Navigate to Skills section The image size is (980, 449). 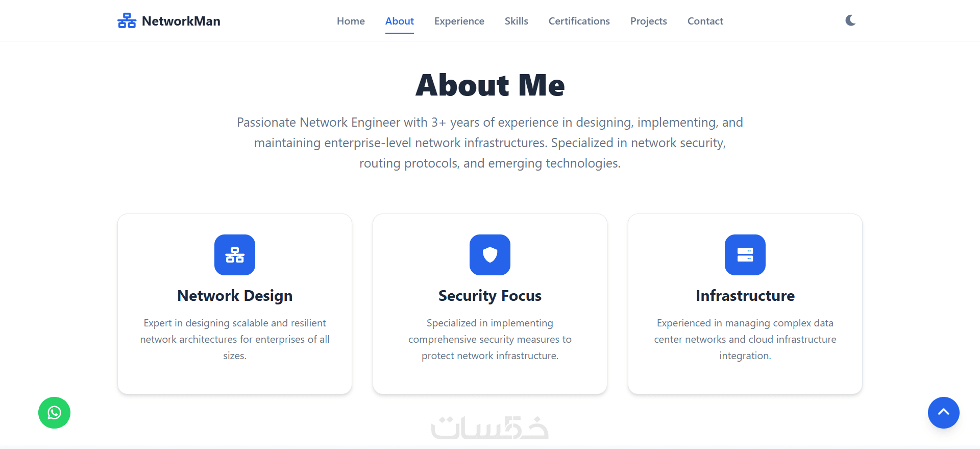tap(516, 21)
